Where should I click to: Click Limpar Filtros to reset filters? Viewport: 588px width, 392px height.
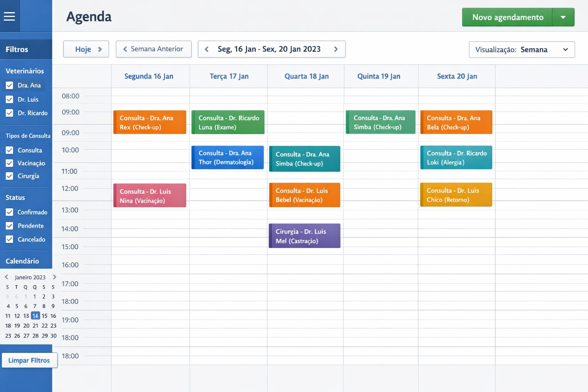[29, 360]
